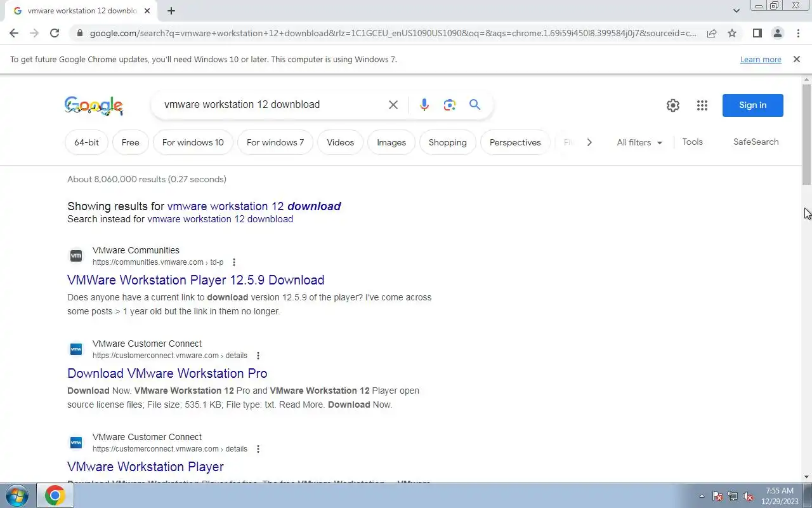Open Google quick settings gear
This screenshot has width=812, height=508.
pos(673,105)
